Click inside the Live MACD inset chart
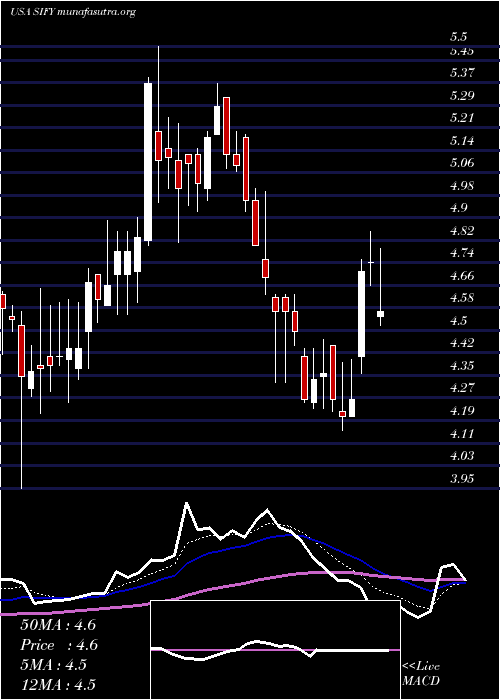 [275, 650]
